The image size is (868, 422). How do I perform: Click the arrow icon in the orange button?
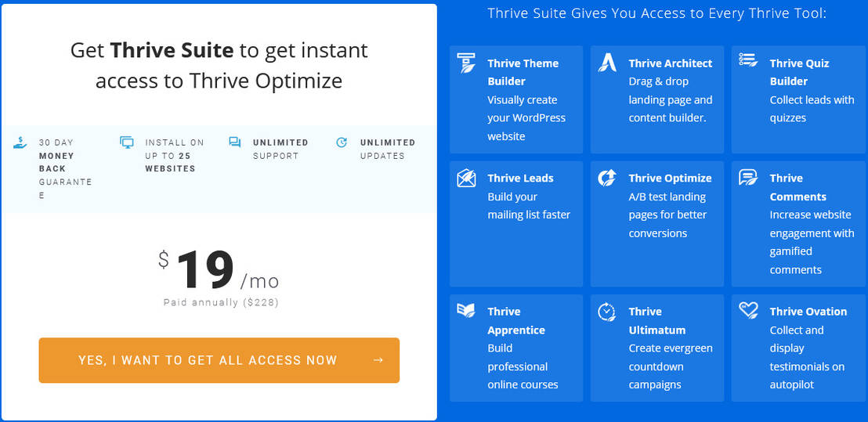(x=378, y=360)
